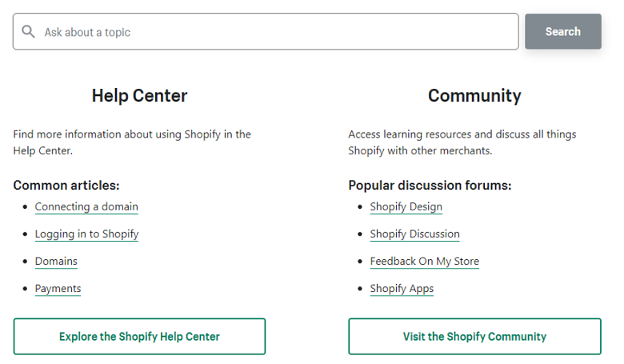Click the 'Popular discussion forums:' subheading

tap(430, 186)
